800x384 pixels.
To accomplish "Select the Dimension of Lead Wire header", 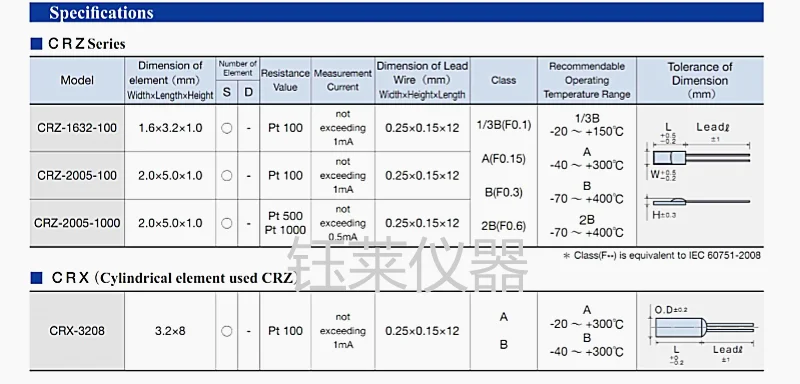I will 422,80.
